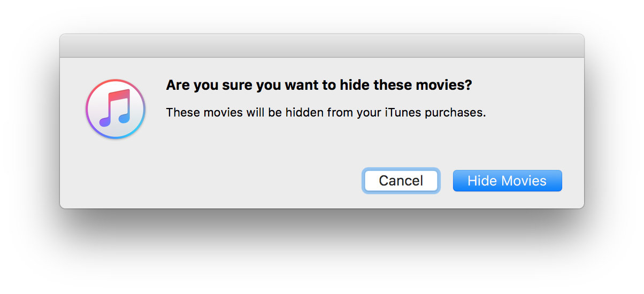
Task: Click empty area left of Cancel button
Action: tap(214, 181)
